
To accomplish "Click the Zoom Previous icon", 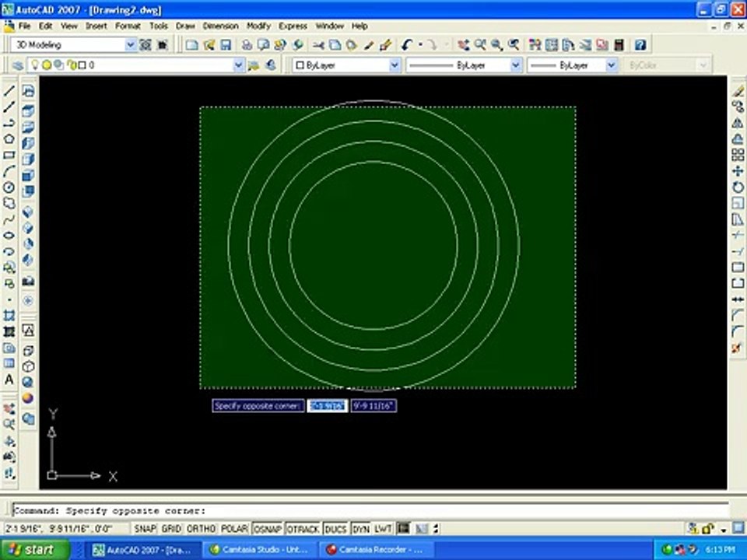I will 514,45.
